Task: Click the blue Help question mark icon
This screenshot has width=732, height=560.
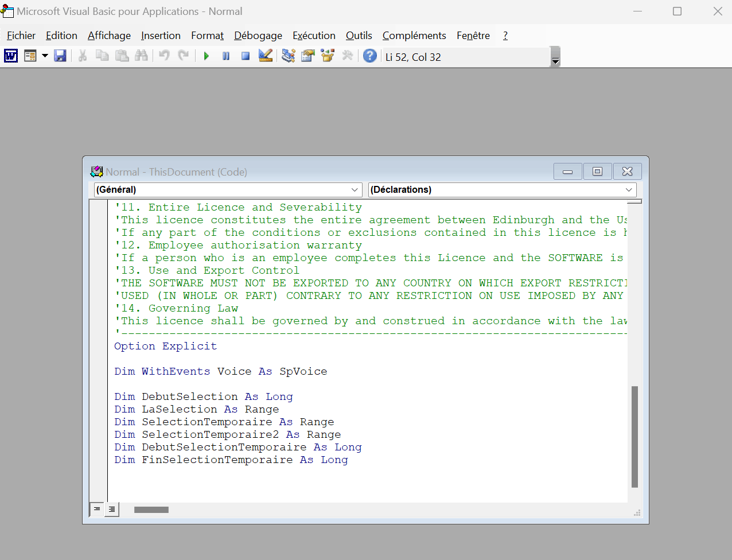Action: pos(370,56)
